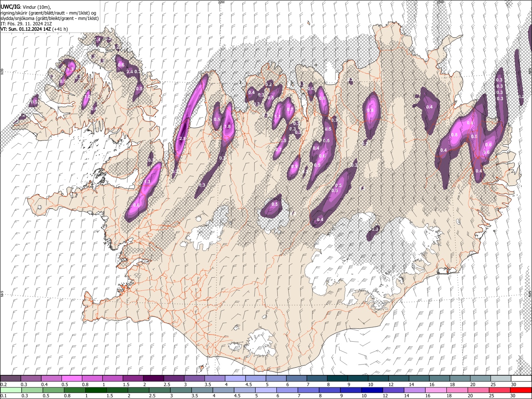Click the "UWC/IG" title text

click(x=10, y=7)
